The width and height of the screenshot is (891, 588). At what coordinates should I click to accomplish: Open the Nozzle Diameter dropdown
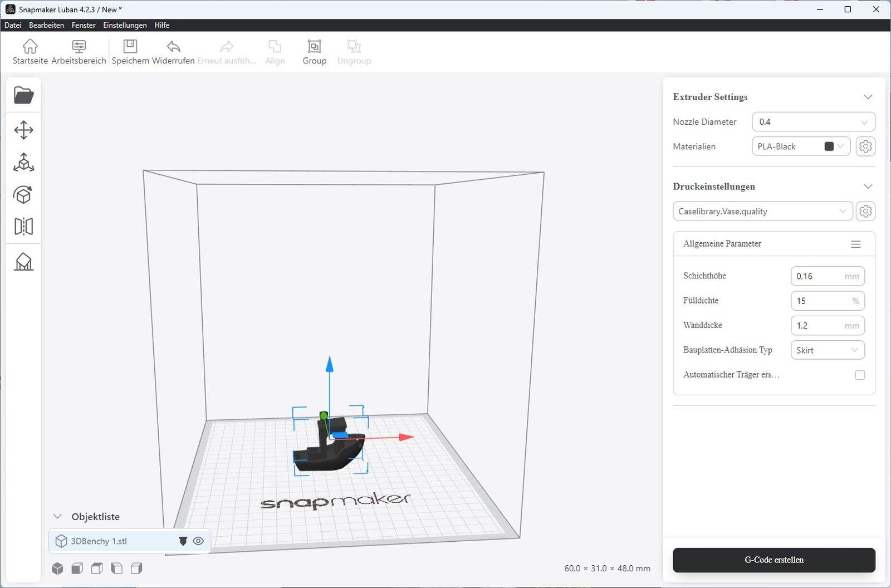[x=813, y=122]
